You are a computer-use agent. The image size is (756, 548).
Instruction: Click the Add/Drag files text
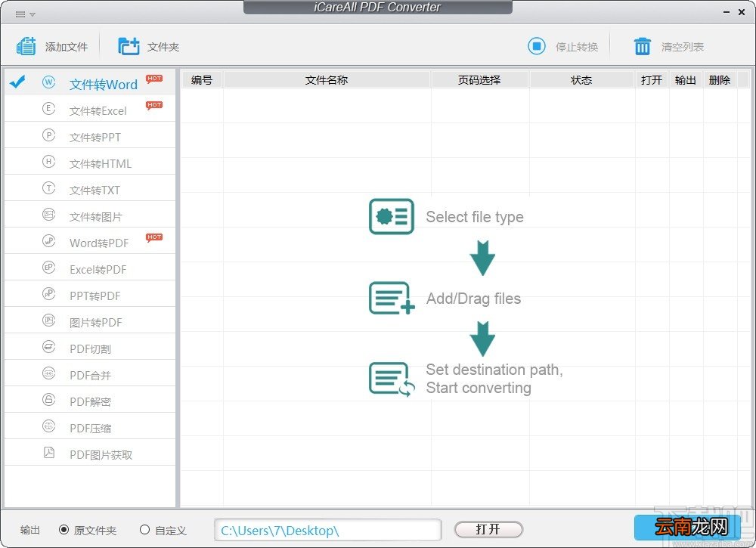[473, 299]
